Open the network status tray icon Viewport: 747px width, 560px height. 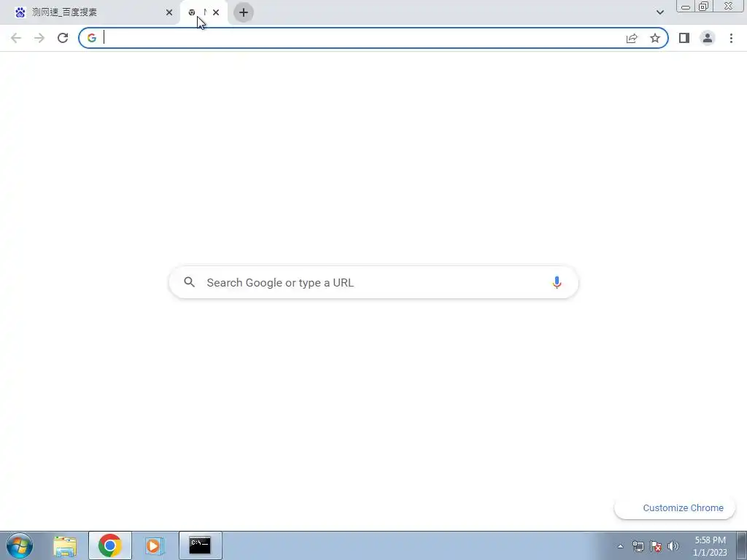point(638,546)
